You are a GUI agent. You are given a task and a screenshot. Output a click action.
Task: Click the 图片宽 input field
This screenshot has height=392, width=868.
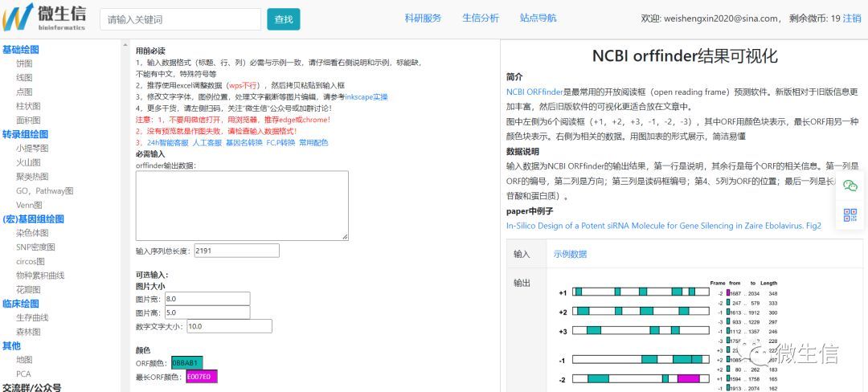[207, 299]
